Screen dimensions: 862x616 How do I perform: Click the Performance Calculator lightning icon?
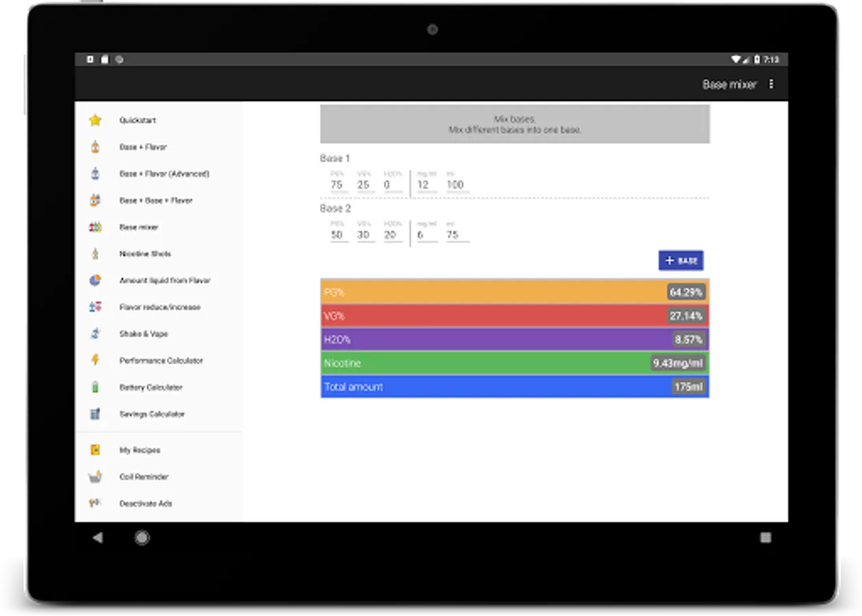coord(95,361)
